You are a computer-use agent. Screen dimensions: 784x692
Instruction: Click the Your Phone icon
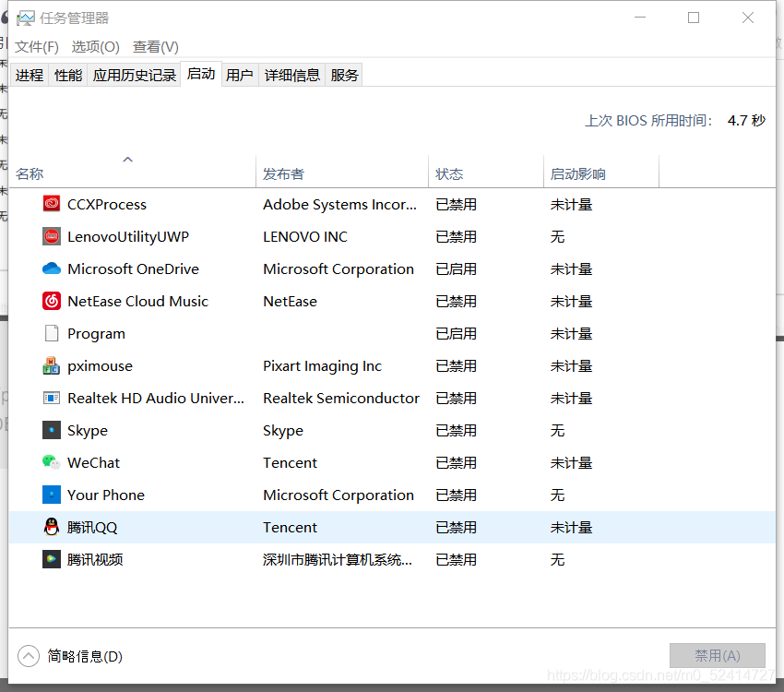tap(52, 495)
